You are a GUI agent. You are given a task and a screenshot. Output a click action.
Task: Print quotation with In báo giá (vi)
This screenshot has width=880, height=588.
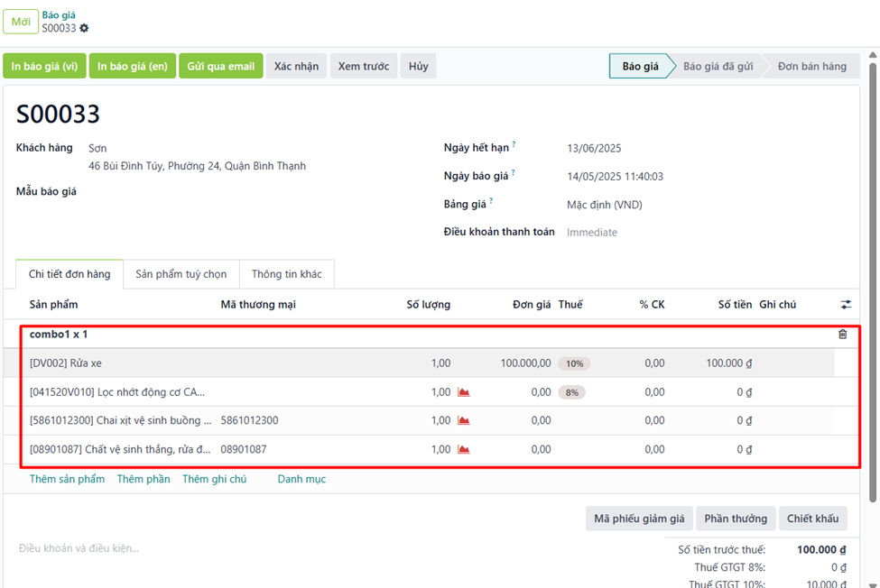44,66
